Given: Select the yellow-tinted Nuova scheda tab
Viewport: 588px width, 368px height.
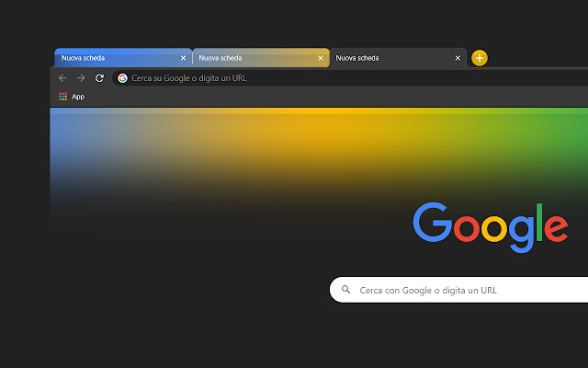Looking at the screenshot, I should click(x=261, y=58).
